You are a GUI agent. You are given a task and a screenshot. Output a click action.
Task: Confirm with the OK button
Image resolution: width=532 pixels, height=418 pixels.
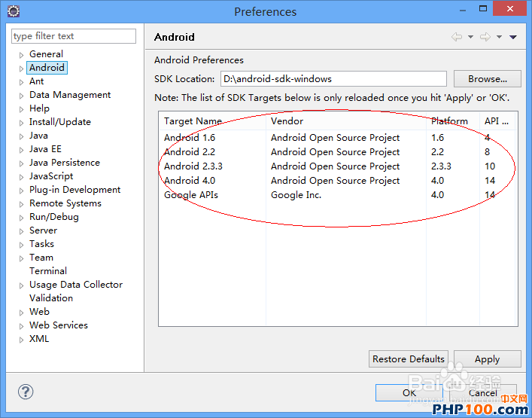409,393
